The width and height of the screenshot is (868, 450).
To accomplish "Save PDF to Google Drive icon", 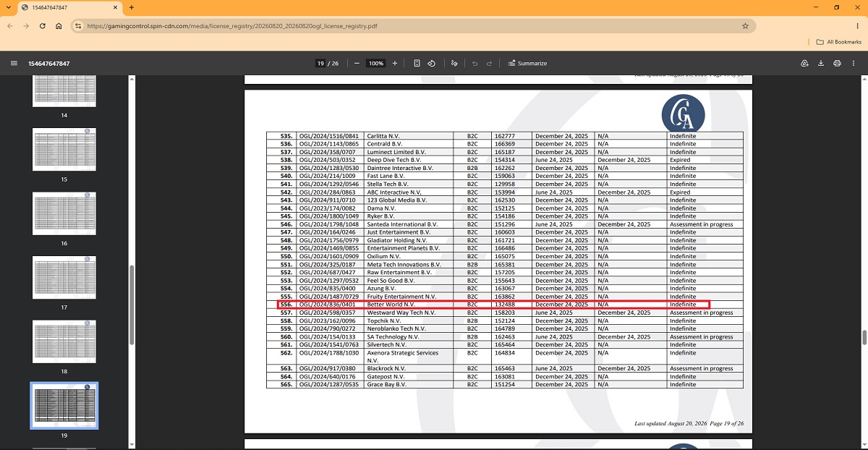I will point(804,64).
